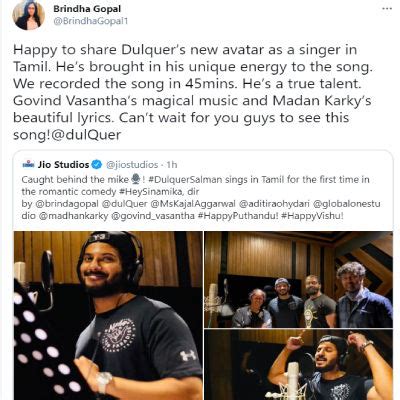Open the @BrindhaGopal1 handle

pyautogui.click(x=90, y=21)
